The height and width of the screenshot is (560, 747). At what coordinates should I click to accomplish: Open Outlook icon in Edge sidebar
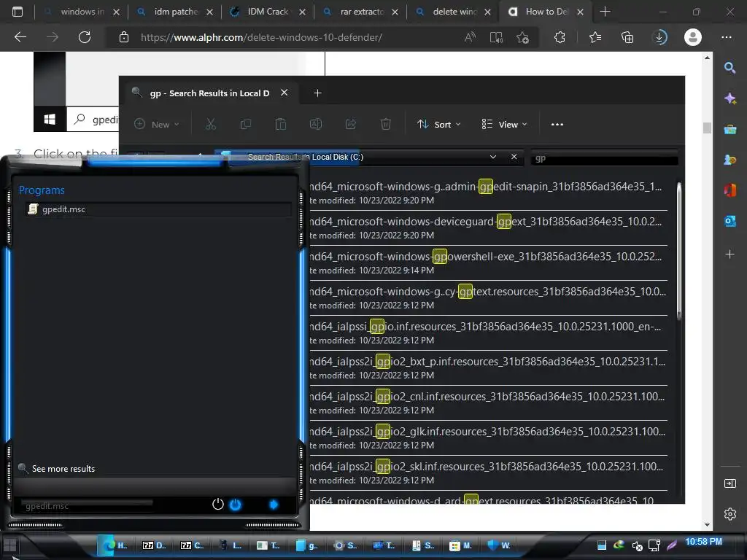(x=729, y=221)
